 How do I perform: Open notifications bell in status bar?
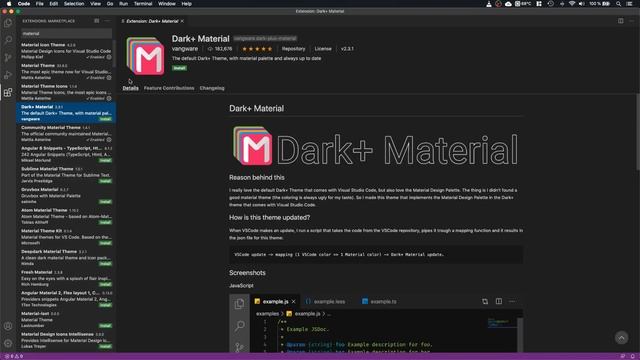pos(633,356)
